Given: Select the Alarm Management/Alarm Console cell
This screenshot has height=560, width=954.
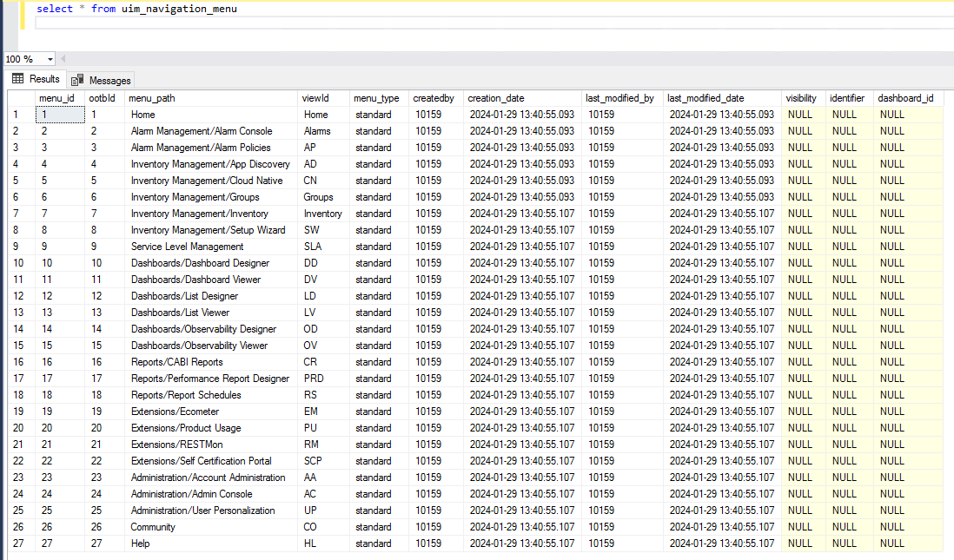Looking at the screenshot, I should click(x=202, y=131).
